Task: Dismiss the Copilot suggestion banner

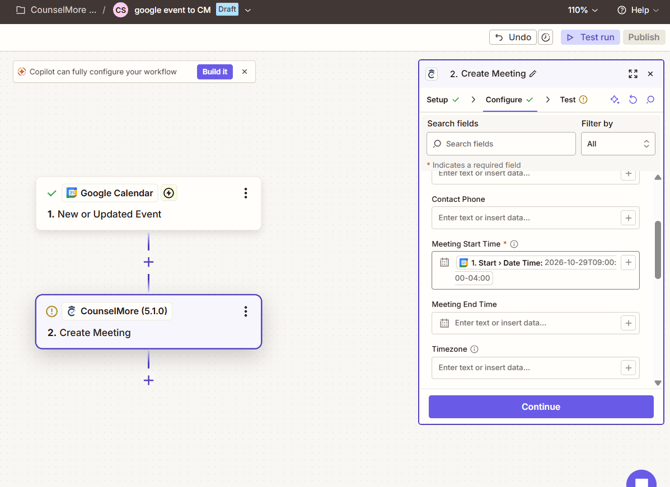Action: [244, 72]
